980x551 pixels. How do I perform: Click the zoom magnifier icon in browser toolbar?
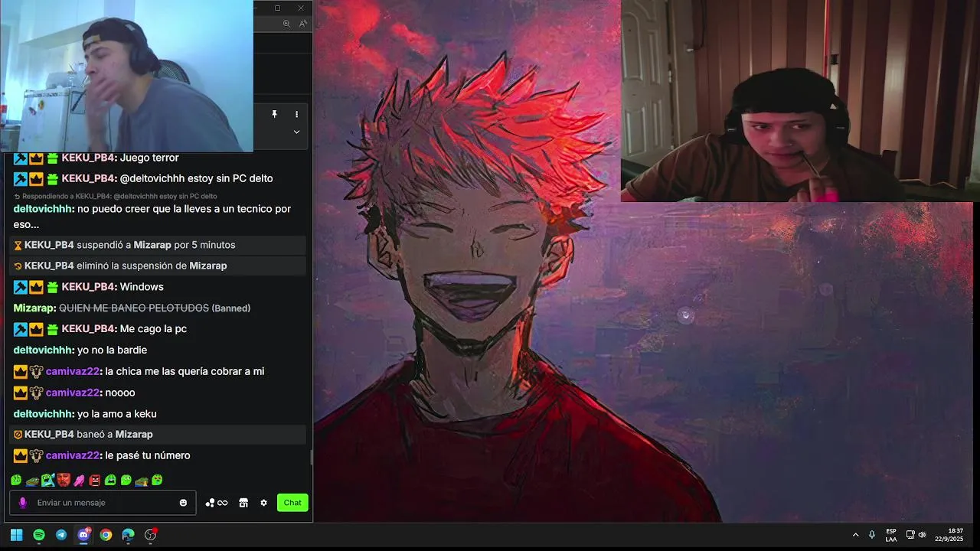click(x=287, y=24)
